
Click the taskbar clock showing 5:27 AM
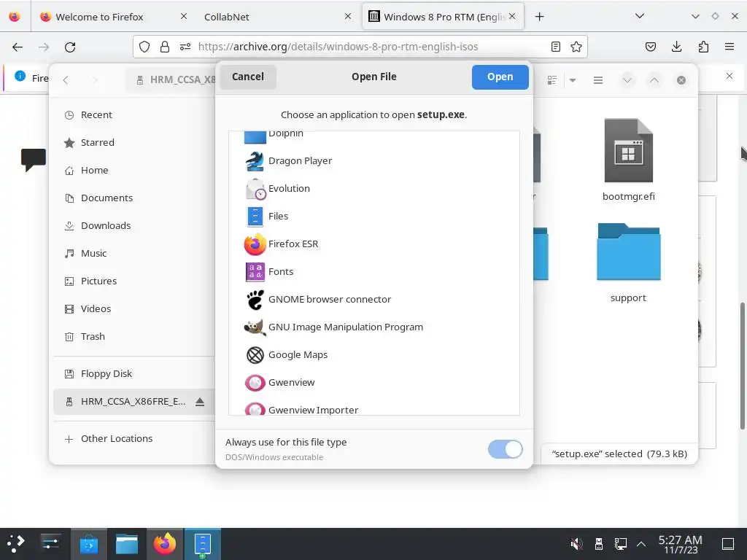(x=681, y=544)
